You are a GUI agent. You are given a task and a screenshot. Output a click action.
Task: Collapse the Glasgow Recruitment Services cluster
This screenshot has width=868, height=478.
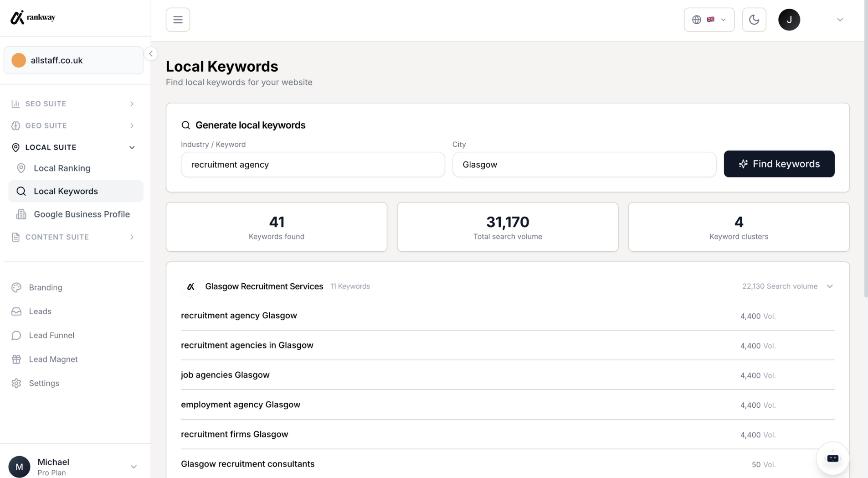tap(829, 286)
